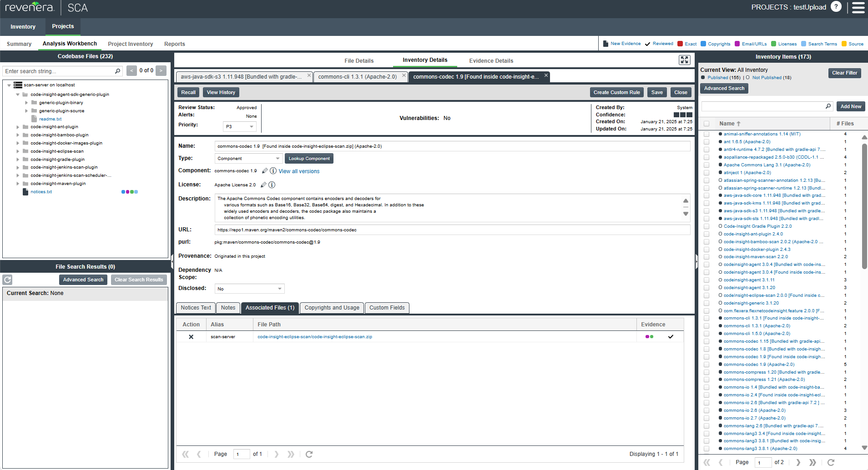868x470 pixels.
Task: Toggle the select-all checkbox in Name header
Action: [x=707, y=124]
